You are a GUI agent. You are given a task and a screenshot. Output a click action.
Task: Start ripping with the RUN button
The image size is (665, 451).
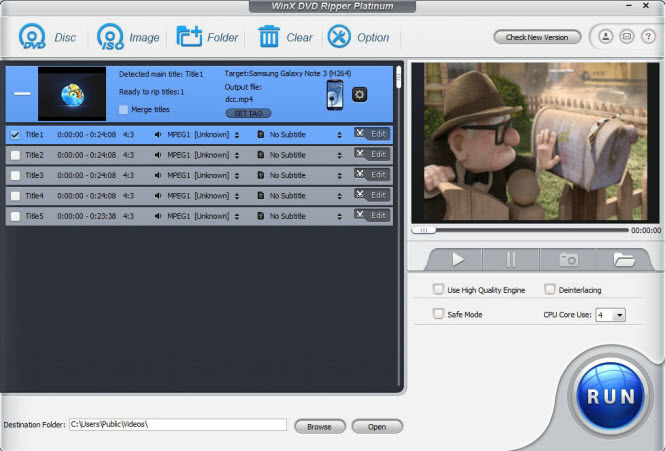point(611,396)
